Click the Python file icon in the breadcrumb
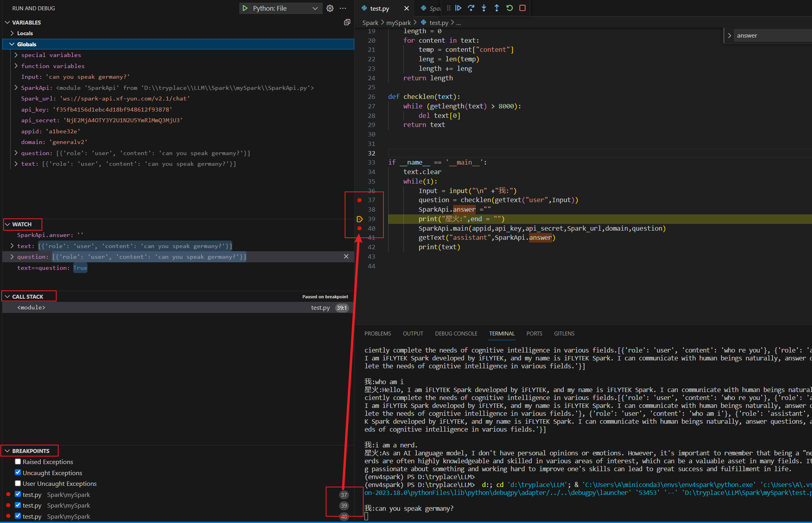The height and width of the screenshot is (523, 812). pyautogui.click(x=424, y=23)
